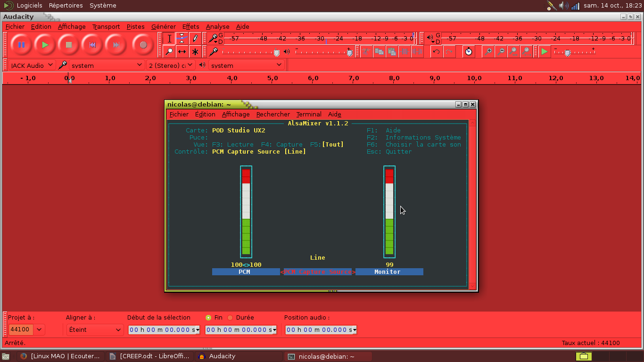Switch to Linux MAO Firefox taskbar window
The width and height of the screenshot is (644, 362).
click(x=61, y=356)
